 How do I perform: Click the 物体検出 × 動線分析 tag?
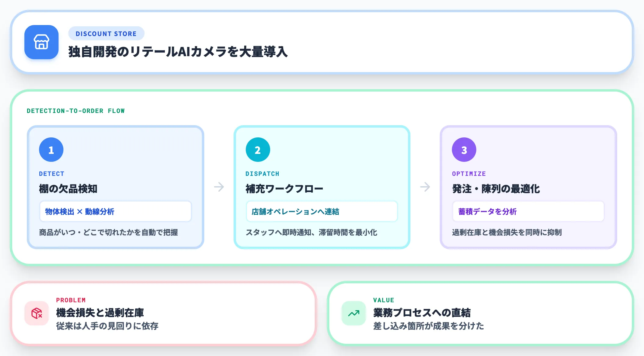coord(115,211)
